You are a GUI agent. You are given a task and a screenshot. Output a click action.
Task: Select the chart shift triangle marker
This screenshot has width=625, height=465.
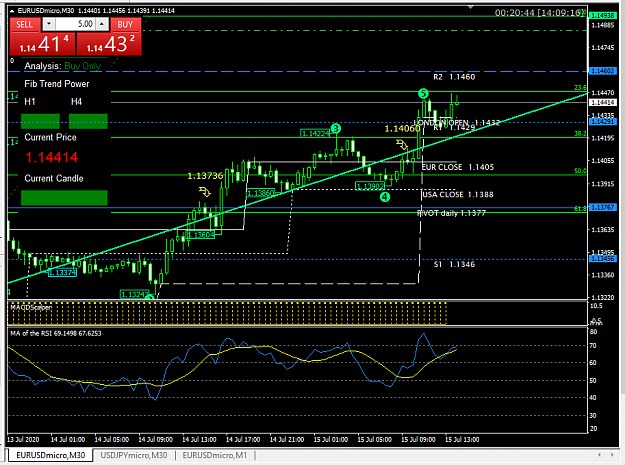click(471, 7)
